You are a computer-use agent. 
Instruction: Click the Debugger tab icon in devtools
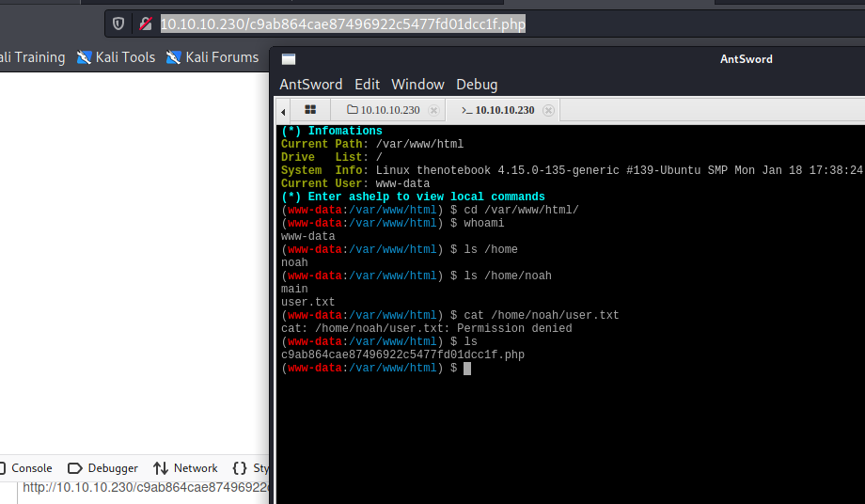(x=74, y=468)
